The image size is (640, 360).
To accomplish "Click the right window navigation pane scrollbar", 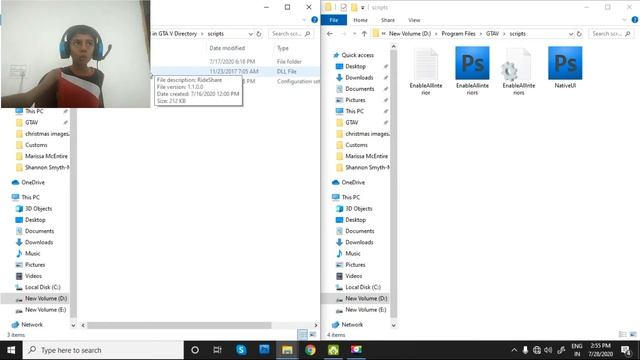I will [393, 184].
